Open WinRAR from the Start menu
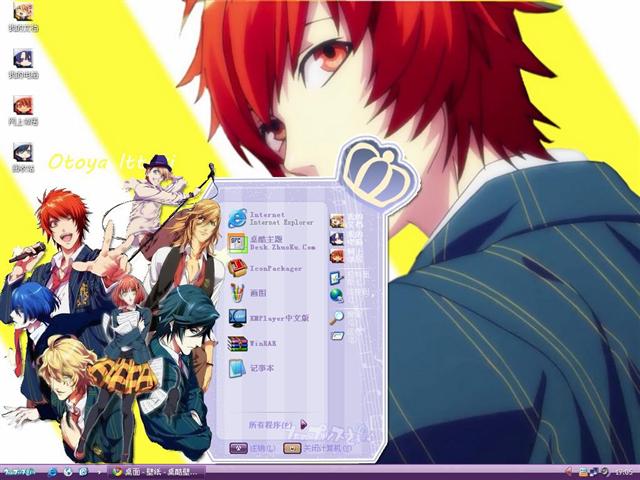Screen dimensions: 640x480 click(x=252, y=343)
